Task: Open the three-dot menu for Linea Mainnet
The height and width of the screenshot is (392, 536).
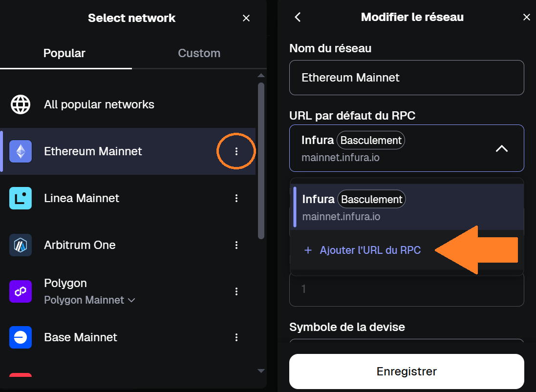Action: click(236, 198)
